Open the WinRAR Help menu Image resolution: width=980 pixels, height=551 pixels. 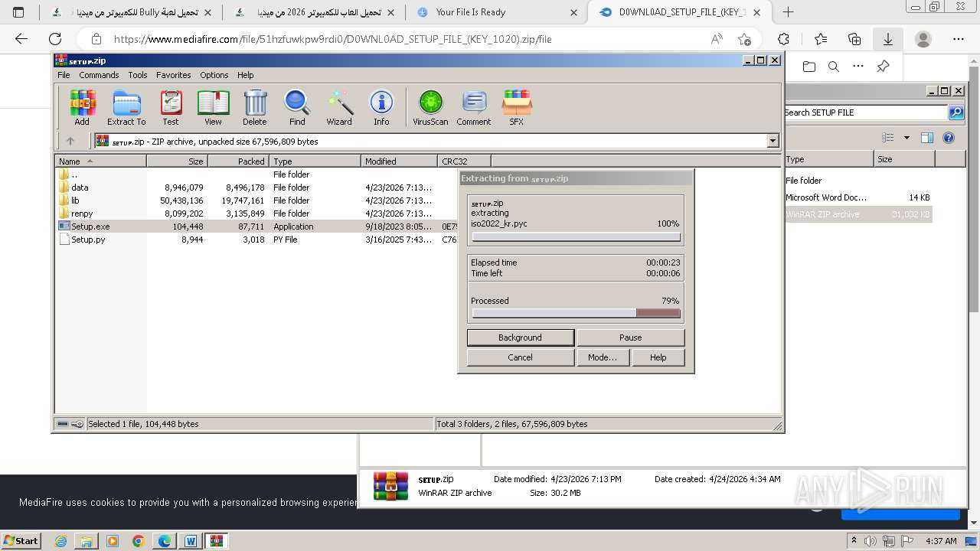[245, 75]
